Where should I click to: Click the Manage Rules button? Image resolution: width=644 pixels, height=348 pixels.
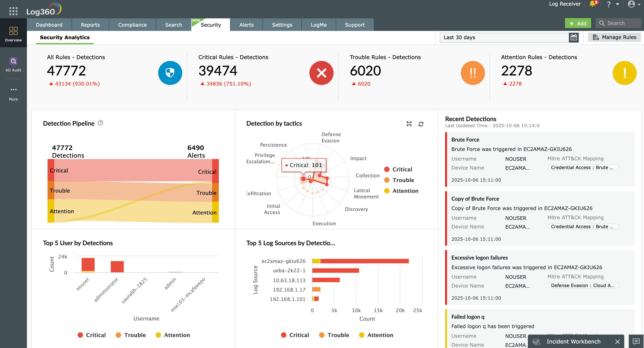[614, 37]
